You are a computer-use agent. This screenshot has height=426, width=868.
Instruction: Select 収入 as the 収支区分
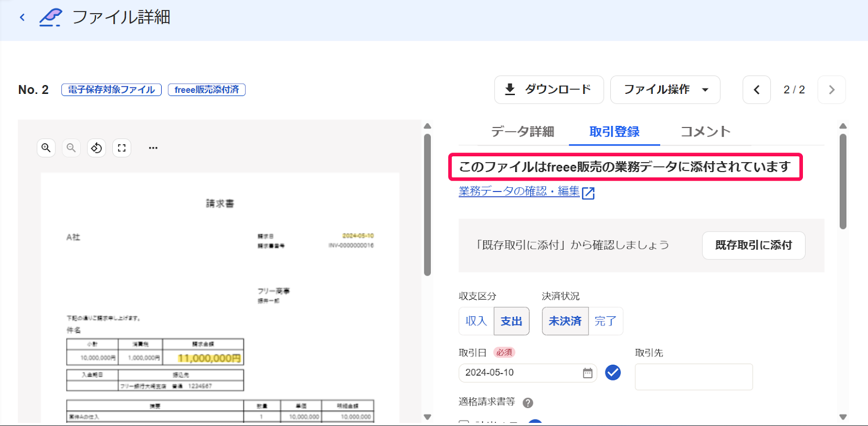pyautogui.click(x=476, y=321)
